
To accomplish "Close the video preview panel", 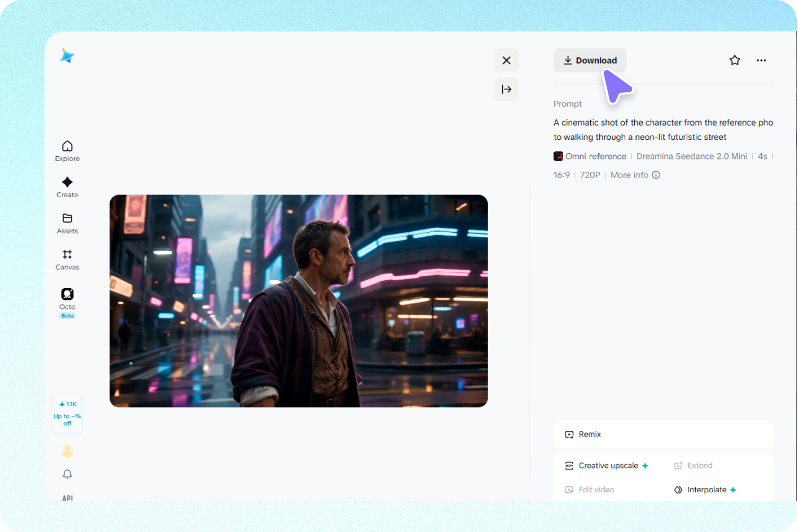I will coord(507,60).
